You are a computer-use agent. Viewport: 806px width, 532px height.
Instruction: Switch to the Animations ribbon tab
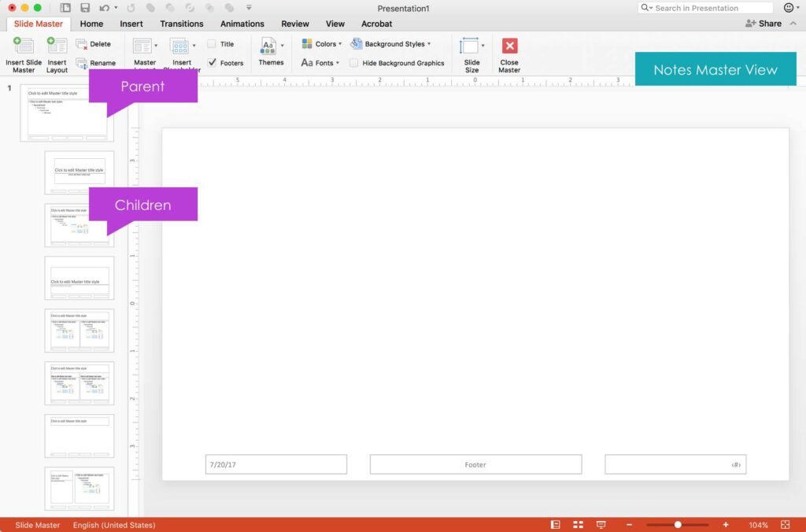(242, 24)
